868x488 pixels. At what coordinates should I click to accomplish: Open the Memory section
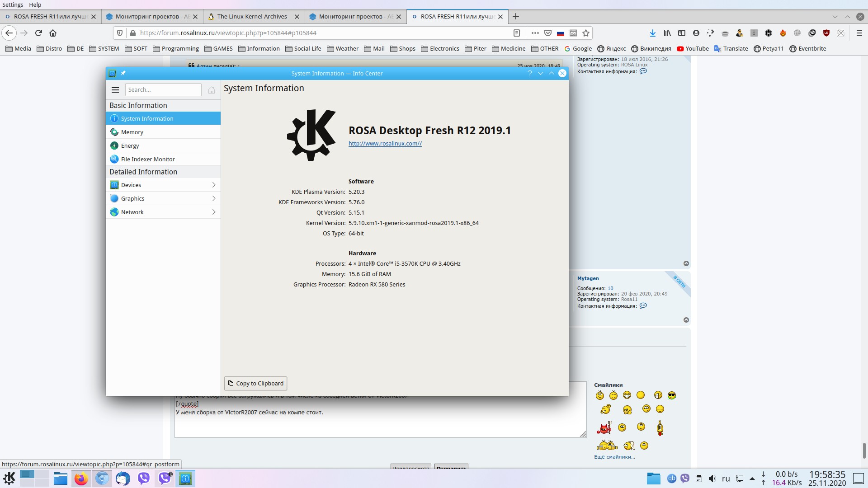pos(132,132)
